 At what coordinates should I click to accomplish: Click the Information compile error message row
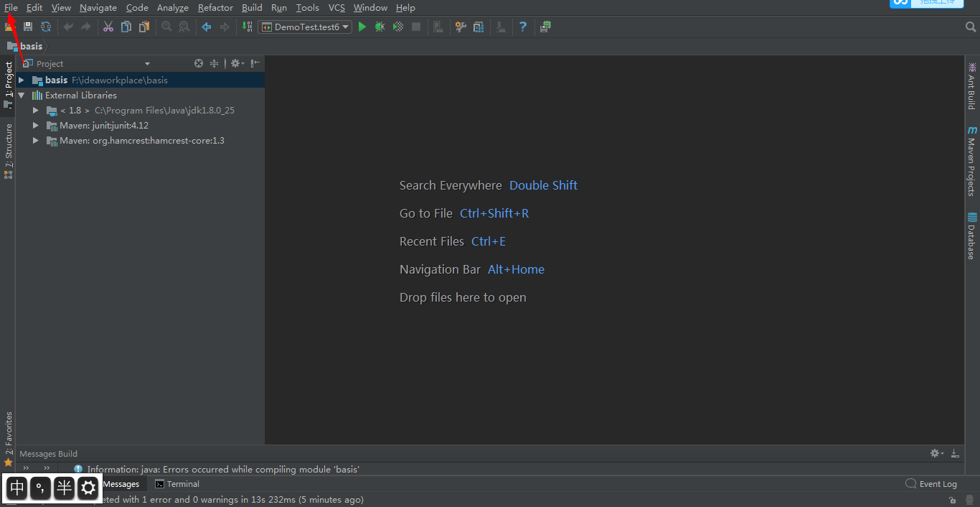coord(223,469)
